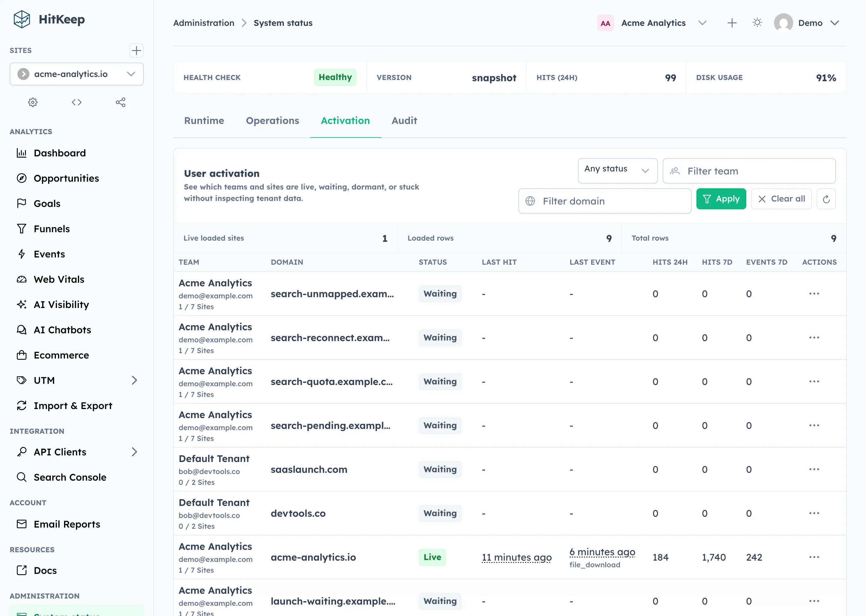The image size is (866, 616).
Task: Open actions menu for acme-analytics.io row
Action: (x=814, y=557)
